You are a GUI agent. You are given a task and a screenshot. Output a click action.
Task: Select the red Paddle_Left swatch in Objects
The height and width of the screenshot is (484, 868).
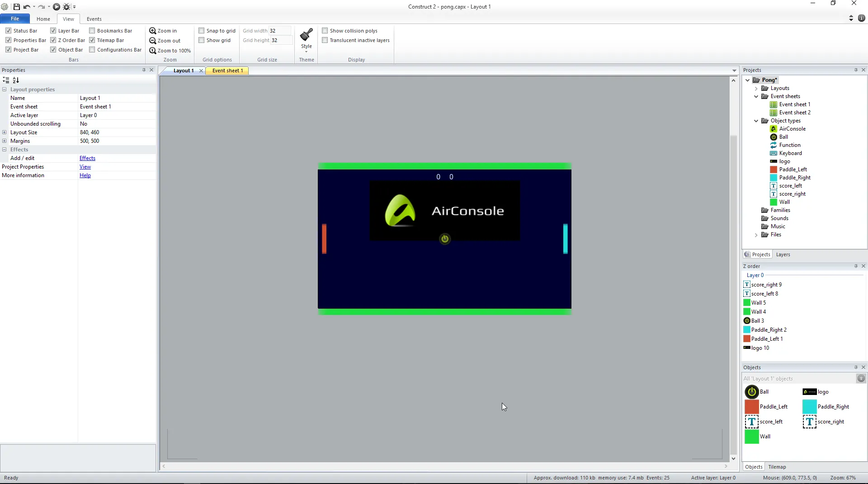click(752, 407)
